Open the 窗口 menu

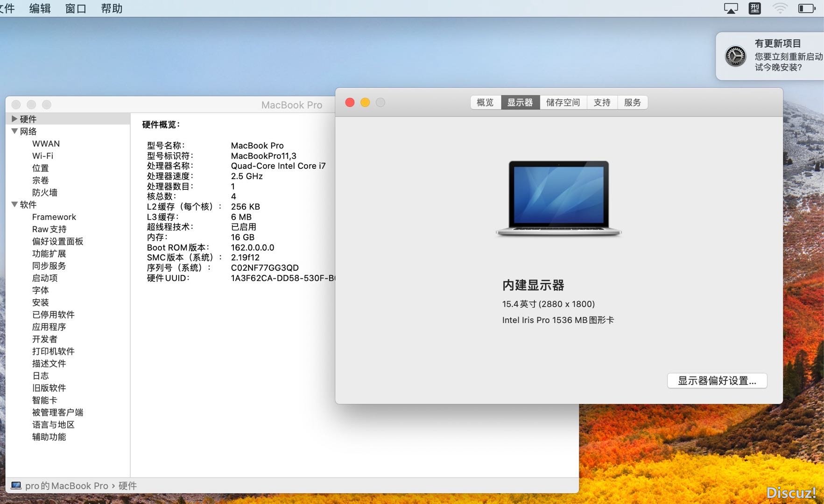tap(76, 8)
